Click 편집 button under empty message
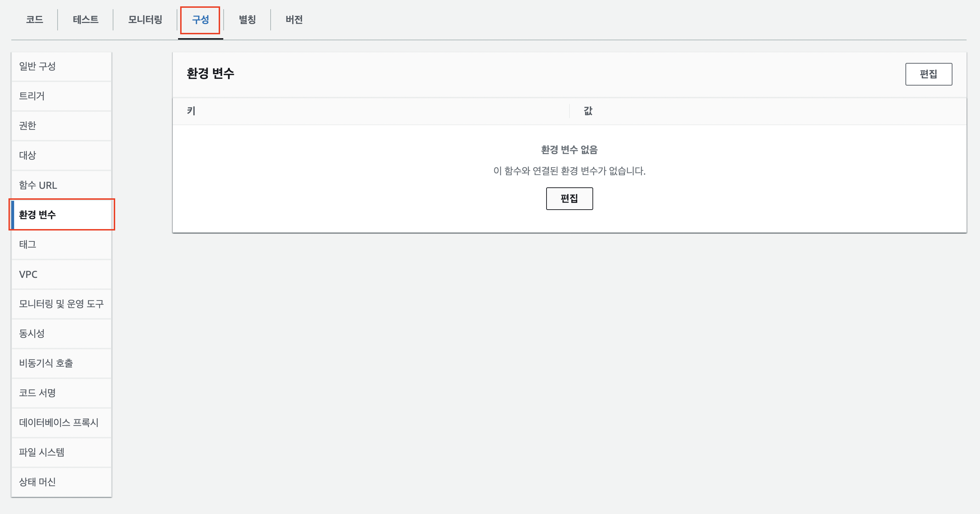The image size is (980, 514). coord(569,198)
